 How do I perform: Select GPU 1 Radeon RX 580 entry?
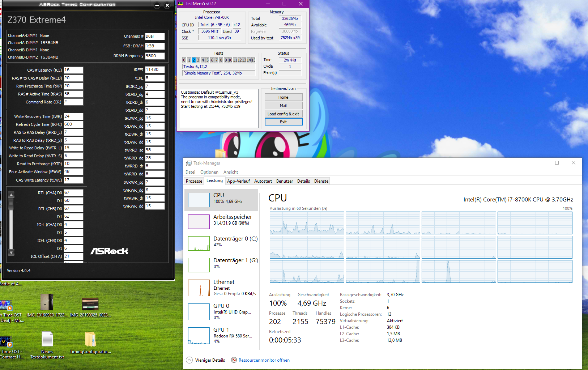[221, 335]
